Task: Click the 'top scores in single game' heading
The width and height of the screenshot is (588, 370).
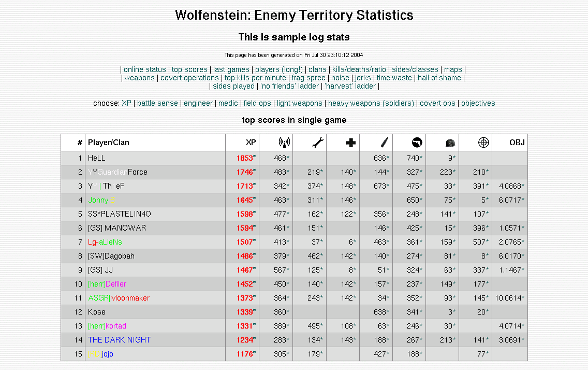Action: pos(294,120)
